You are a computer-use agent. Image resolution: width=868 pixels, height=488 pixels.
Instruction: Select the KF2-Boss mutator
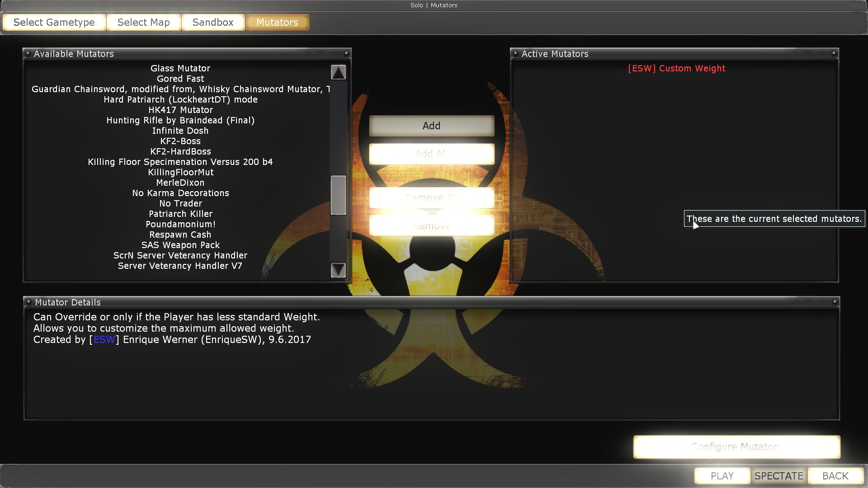[180, 141]
